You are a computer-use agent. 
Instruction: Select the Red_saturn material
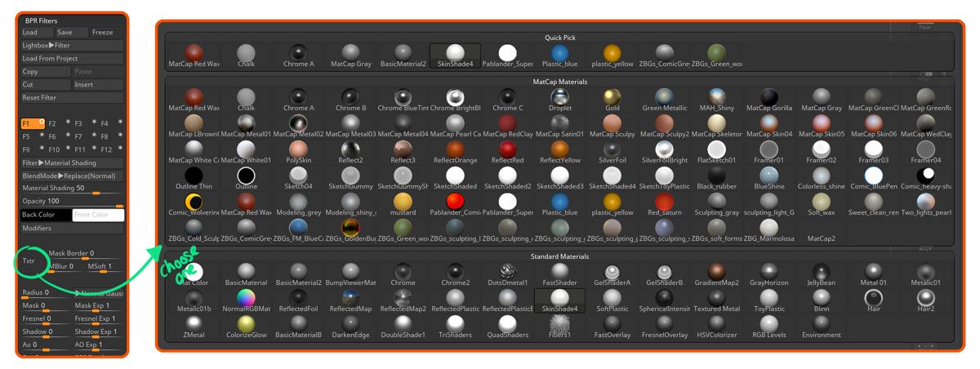[664, 204]
